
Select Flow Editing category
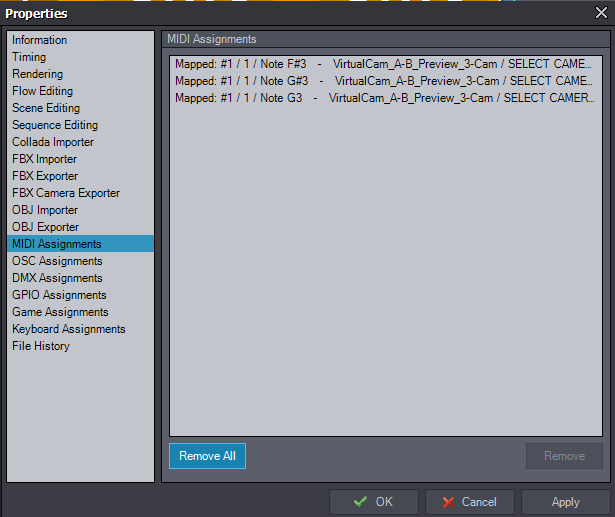point(42,91)
